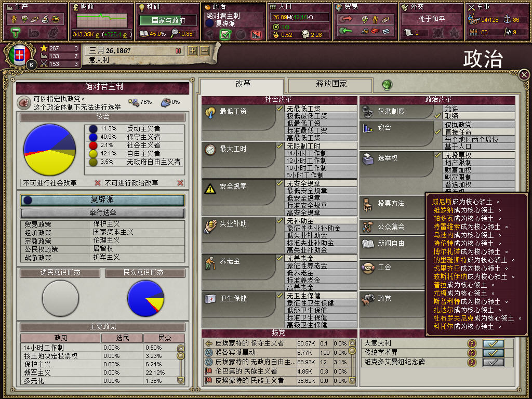Tick the 传统学术界 decision checkmark
Image resolution: width=532 pixels, height=399 pixels.
[x=494, y=353]
